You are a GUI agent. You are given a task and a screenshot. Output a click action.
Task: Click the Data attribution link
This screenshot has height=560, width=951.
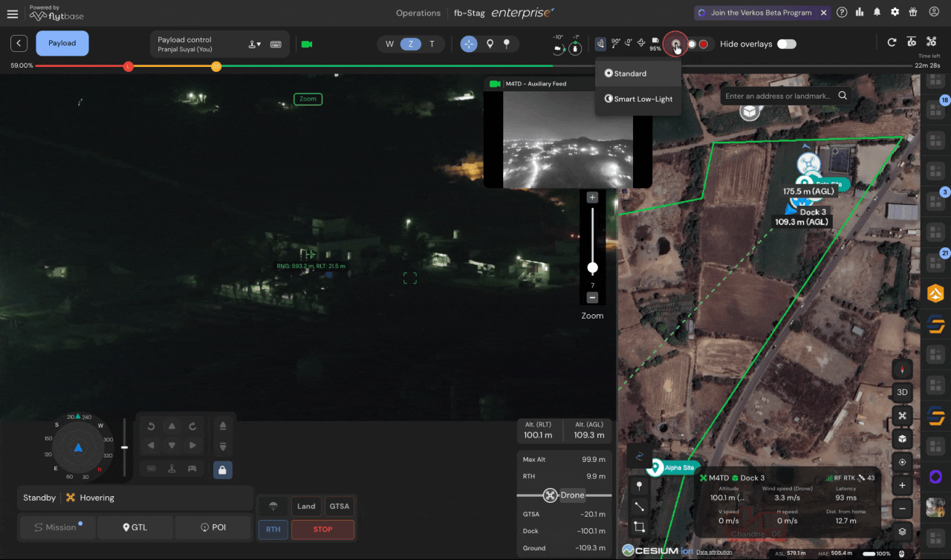pyautogui.click(x=714, y=552)
